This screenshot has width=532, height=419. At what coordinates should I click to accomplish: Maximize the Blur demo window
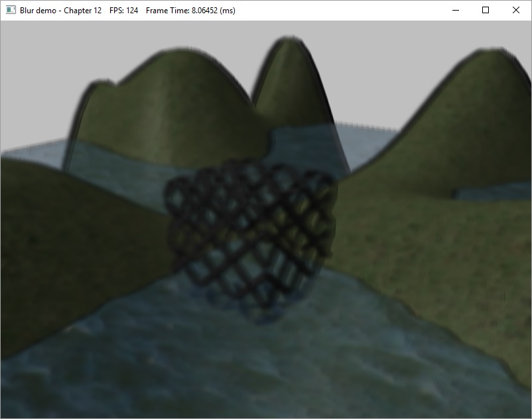tap(486, 11)
